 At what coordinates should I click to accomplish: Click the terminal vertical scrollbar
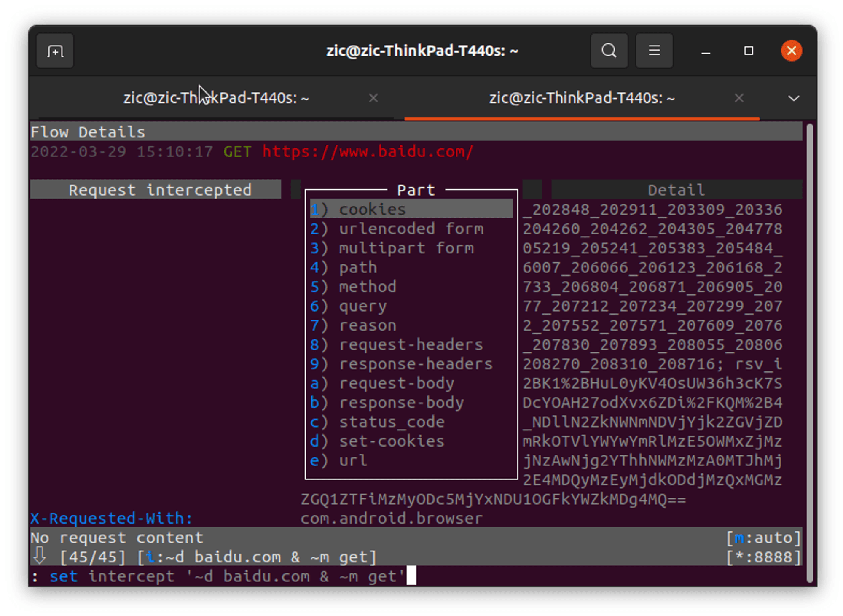point(809,352)
